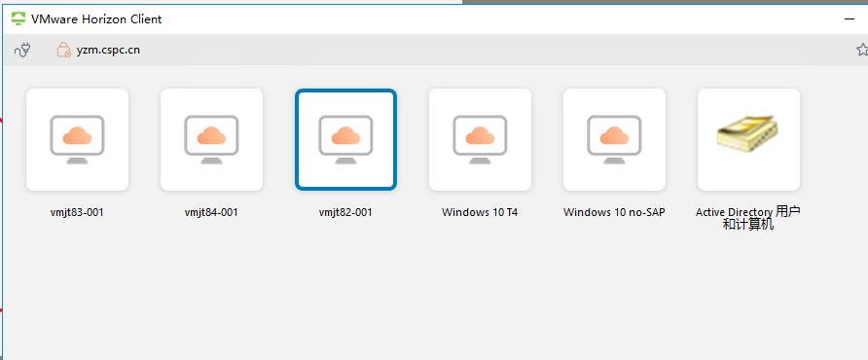The height and width of the screenshot is (360, 868).
Task: Click the VMware Horizon Client window title
Action: (96, 18)
